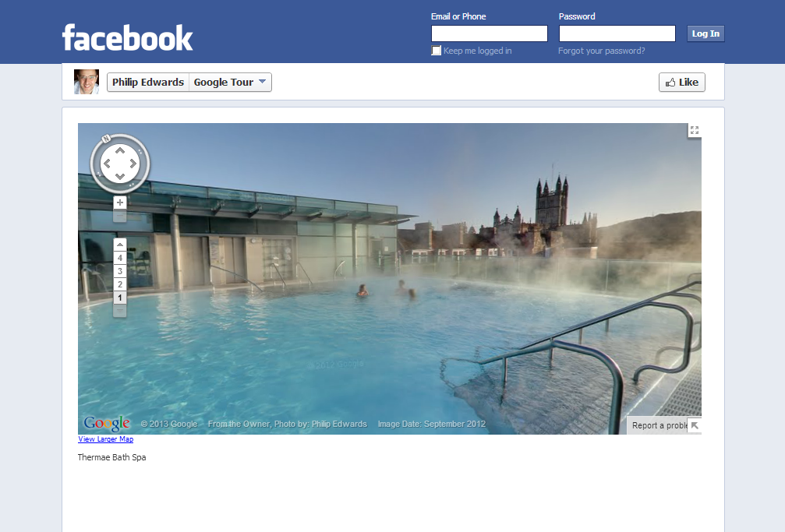Click the Report a problem link
785x532 pixels.
(659, 425)
